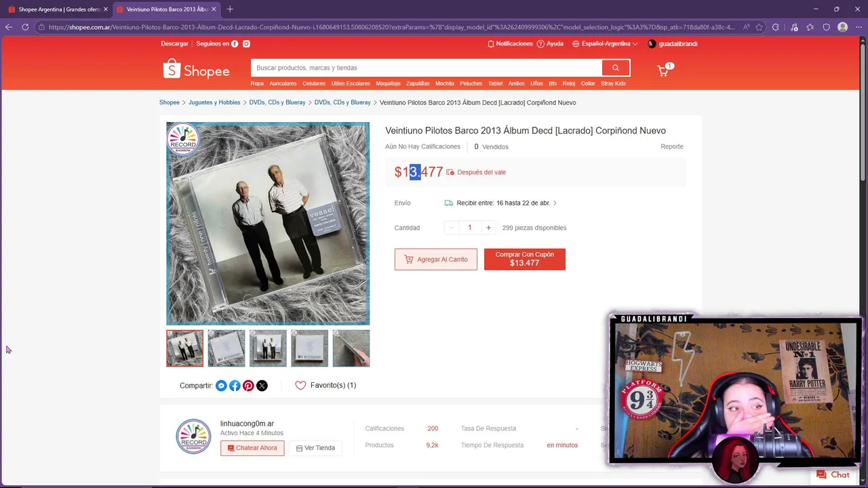Click Utiles Escolares suggested search
The width and height of the screenshot is (868, 488).
(351, 83)
